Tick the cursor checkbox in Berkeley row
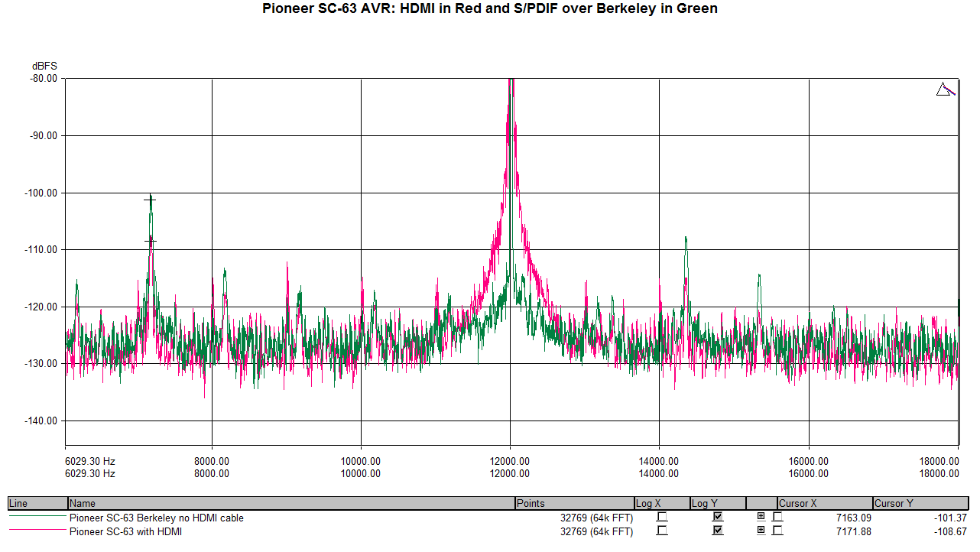 777,518
